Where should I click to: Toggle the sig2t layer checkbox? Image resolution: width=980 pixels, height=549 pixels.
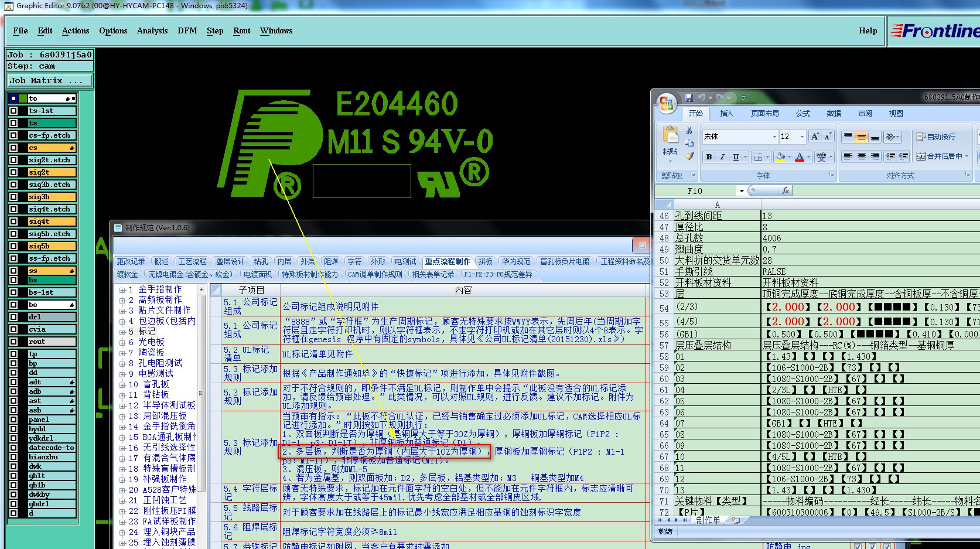(x=13, y=172)
